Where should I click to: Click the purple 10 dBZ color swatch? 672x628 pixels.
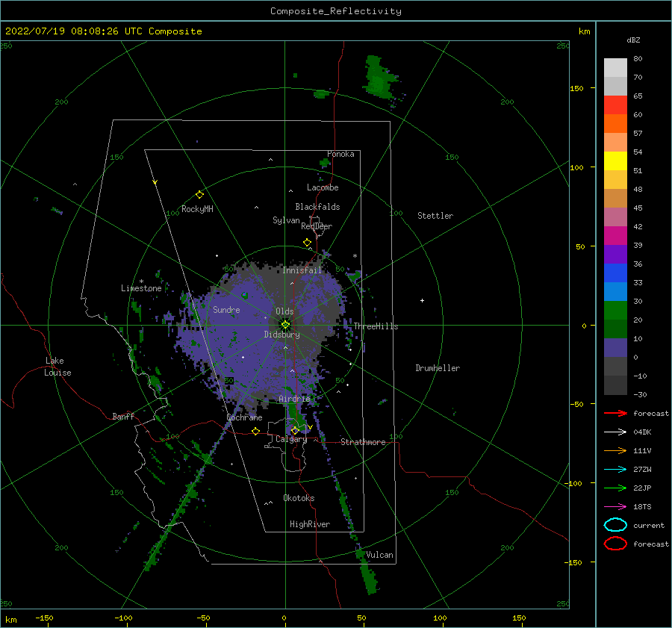click(615, 348)
